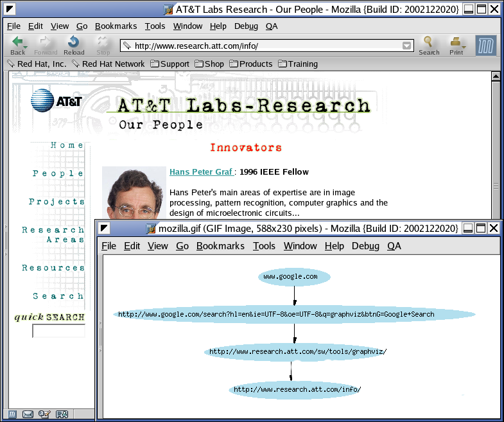This screenshot has height=422, width=504.
Task: Click the page scrollbar up arrow
Action: pos(496,76)
